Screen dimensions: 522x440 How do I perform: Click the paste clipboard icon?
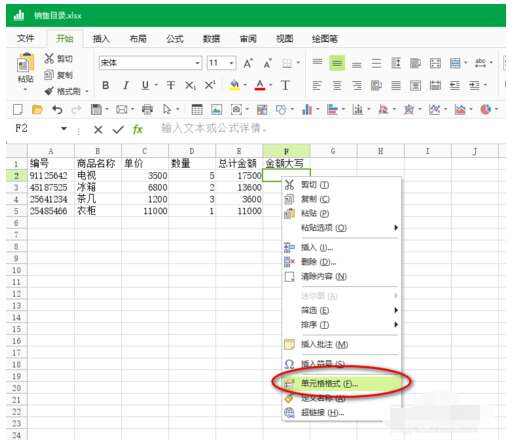[x=25, y=63]
